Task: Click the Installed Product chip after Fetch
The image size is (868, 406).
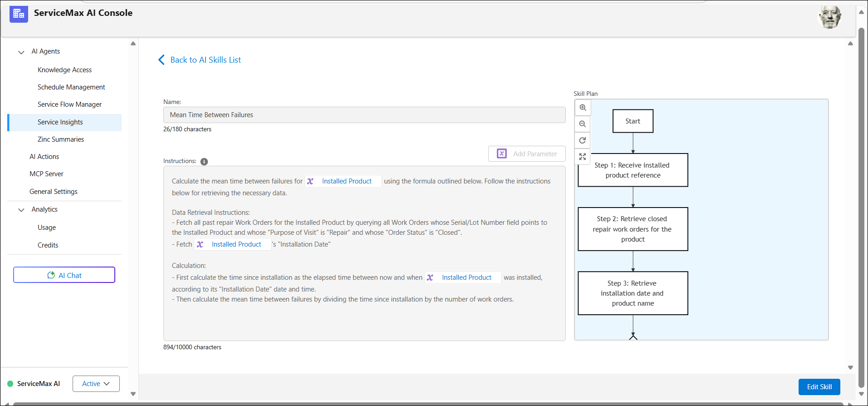Action: [x=233, y=244]
